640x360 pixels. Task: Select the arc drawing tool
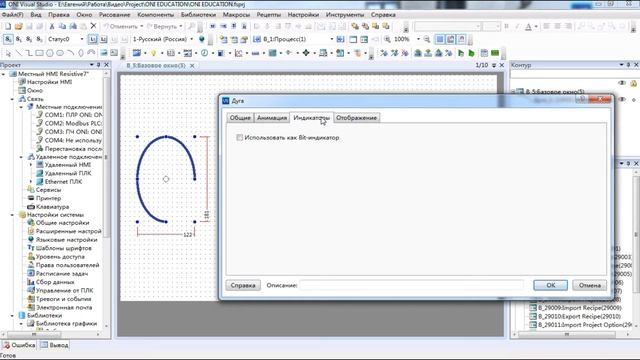click(x=71, y=53)
